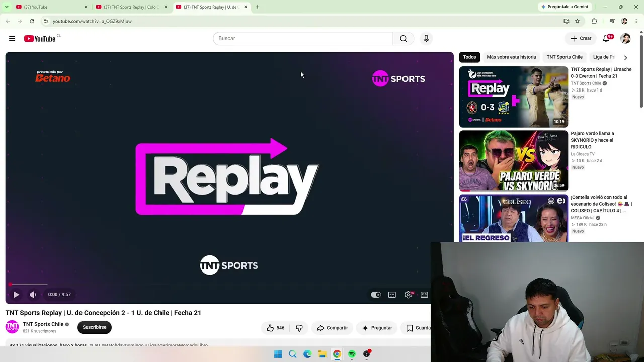The height and width of the screenshot is (362, 644).
Task: Switch to the Colo Colo Replay browser tab
Action: 131,7
